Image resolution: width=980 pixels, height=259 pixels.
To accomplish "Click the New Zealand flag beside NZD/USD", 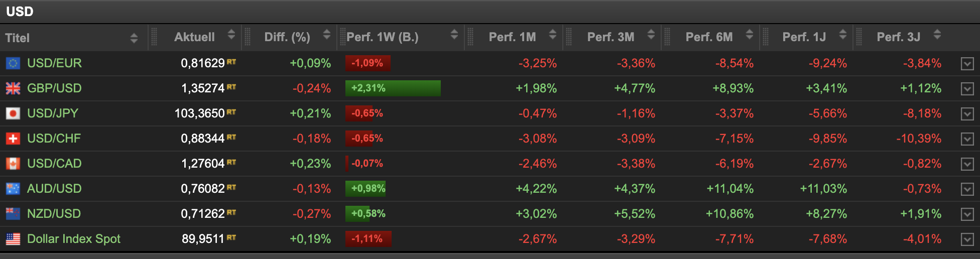I will pos(13,214).
